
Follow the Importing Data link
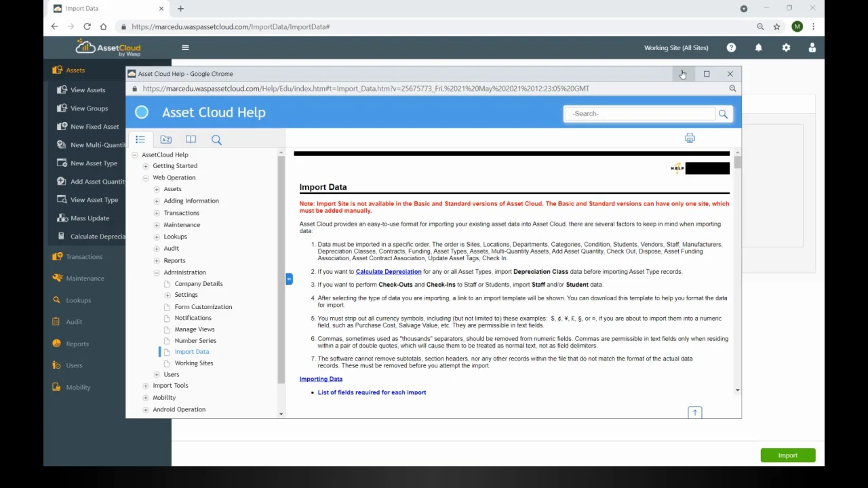coord(321,379)
